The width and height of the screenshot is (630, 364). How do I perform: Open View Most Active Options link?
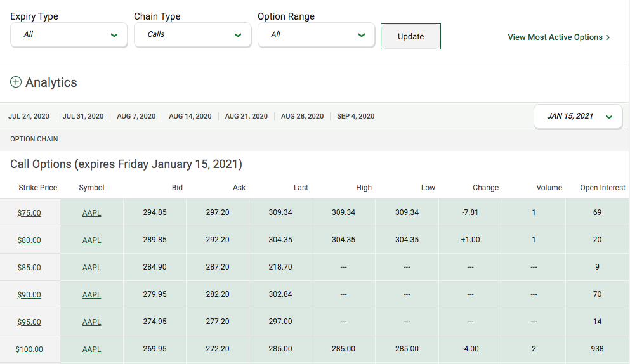tap(558, 37)
